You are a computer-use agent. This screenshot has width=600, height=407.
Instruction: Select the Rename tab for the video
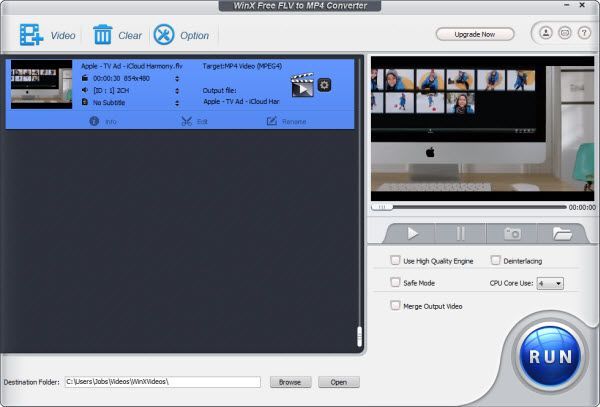(285, 121)
